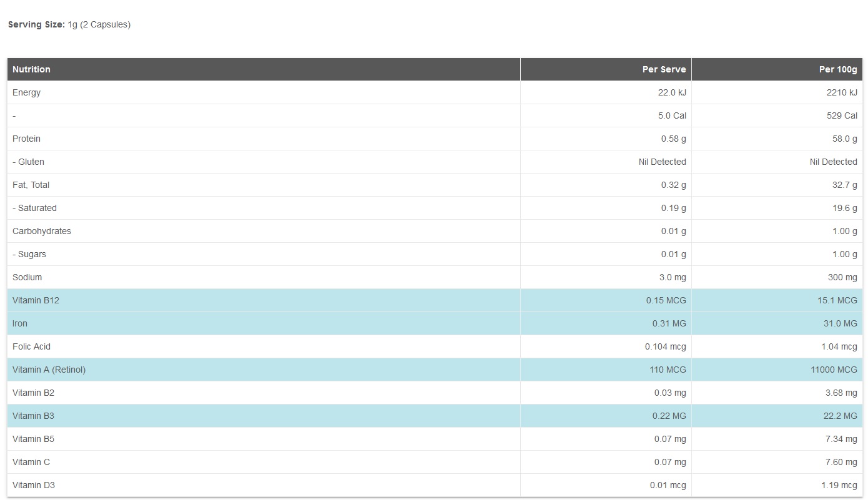The height and width of the screenshot is (500, 868).
Task: Click the 0.03 mg value
Action: [x=670, y=393]
